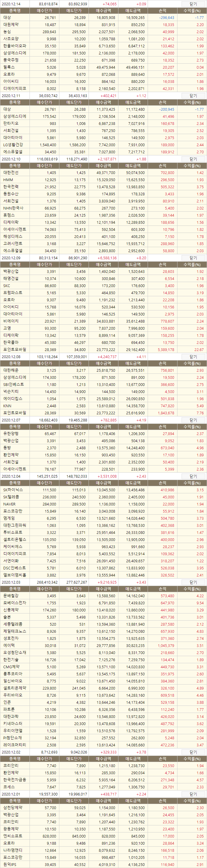The height and width of the screenshot is (868, 207).
Task: Select the 판타지오 stock name
Action: pos(11,123)
